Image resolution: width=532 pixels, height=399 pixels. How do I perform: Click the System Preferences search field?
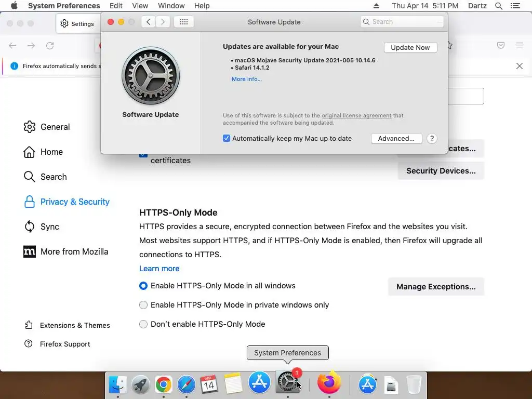402,22
